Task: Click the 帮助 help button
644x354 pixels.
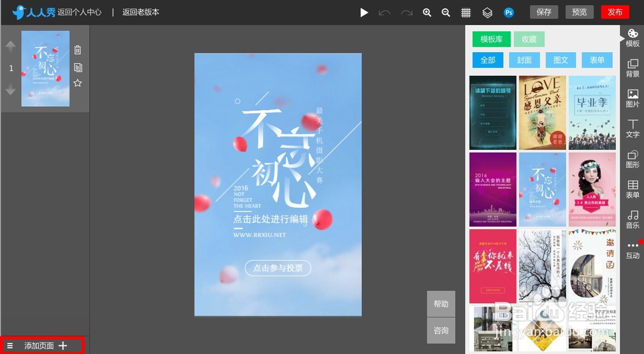Action: [441, 304]
